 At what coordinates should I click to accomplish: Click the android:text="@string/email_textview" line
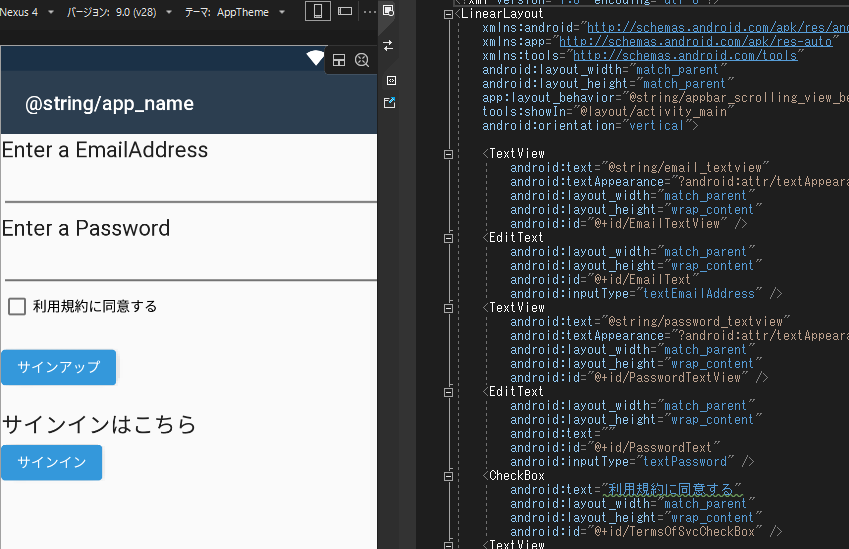[639, 167]
